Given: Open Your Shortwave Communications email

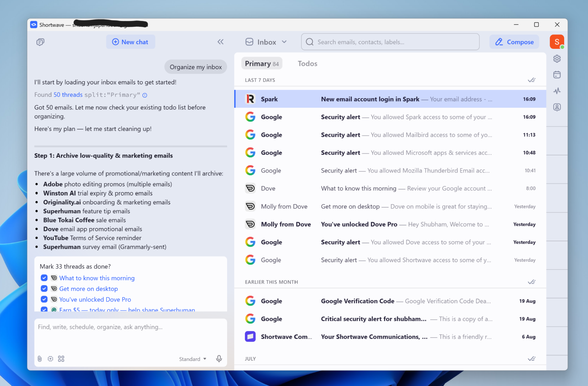Looking at the screenshot, I should [390, 337].
